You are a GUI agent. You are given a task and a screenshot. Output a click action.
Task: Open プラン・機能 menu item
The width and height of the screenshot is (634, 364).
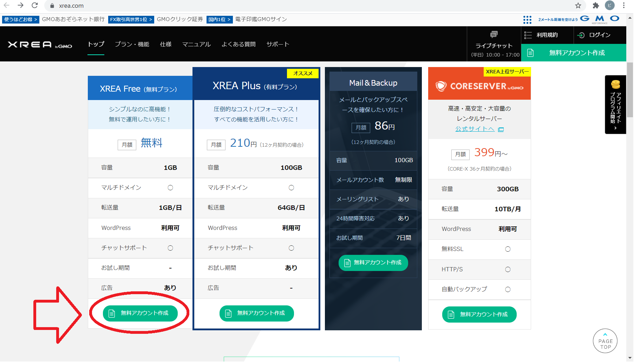[x=132, y=44]
